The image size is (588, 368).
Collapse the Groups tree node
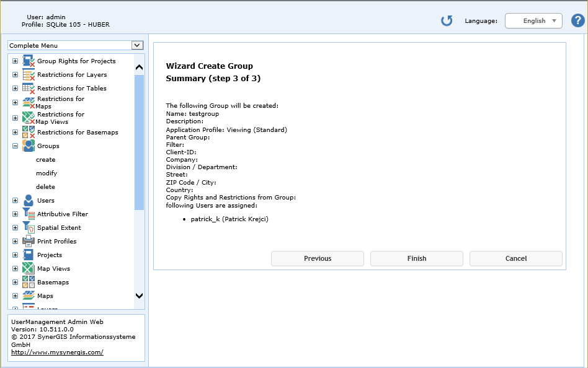pos(14,146)
